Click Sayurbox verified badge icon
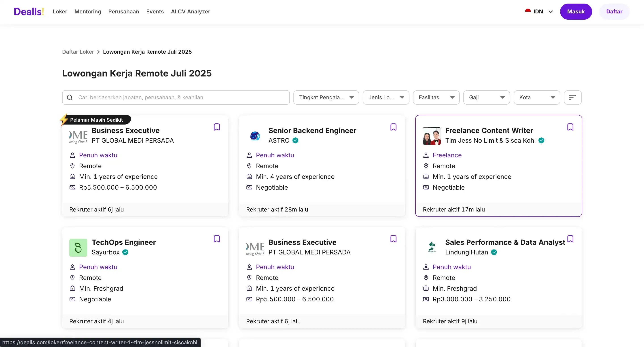 (x=125, y=252)
